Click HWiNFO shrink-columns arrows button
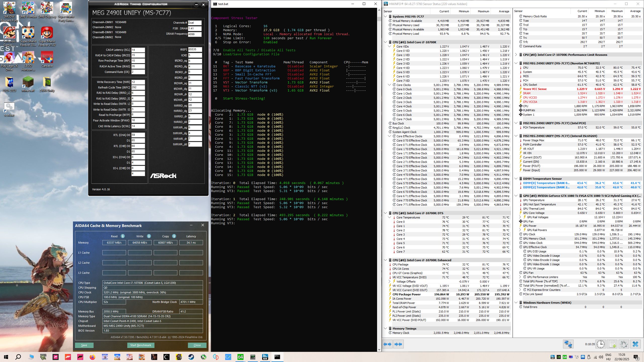Viewport: 644px width, 362px height. tap(398, 344)
